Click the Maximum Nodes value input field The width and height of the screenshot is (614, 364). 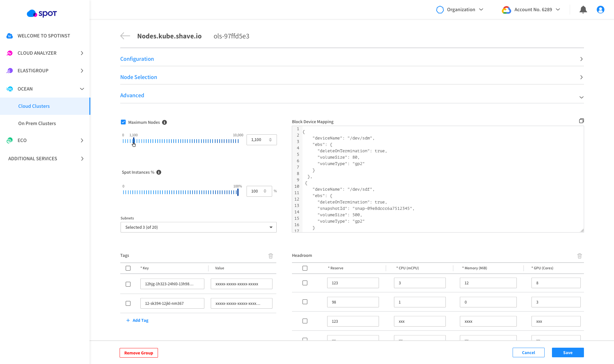click(258, 140)
